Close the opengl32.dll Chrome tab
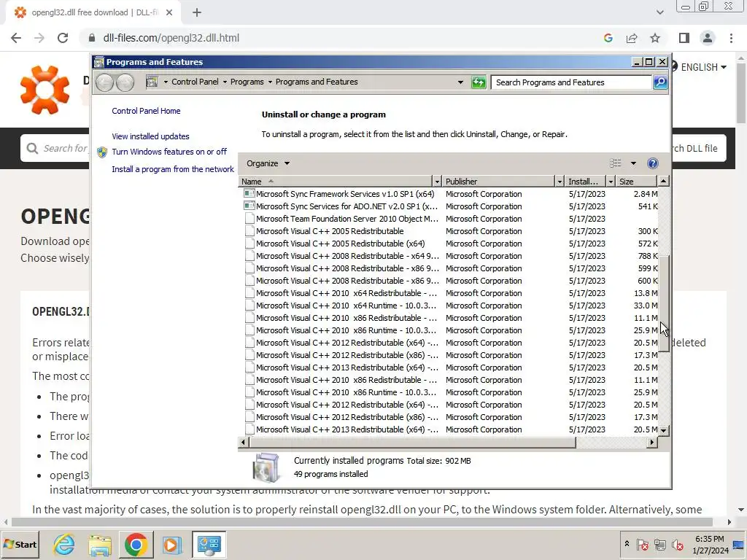 (169, 13)
